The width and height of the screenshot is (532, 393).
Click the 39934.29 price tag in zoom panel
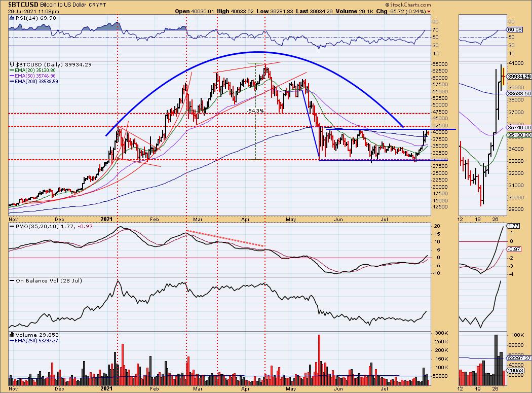click(519, 77)
